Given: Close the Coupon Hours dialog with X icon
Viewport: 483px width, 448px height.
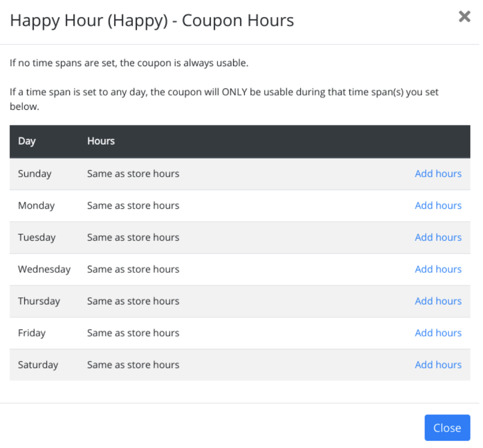Looking at the screenshot, I should (464, 17).
